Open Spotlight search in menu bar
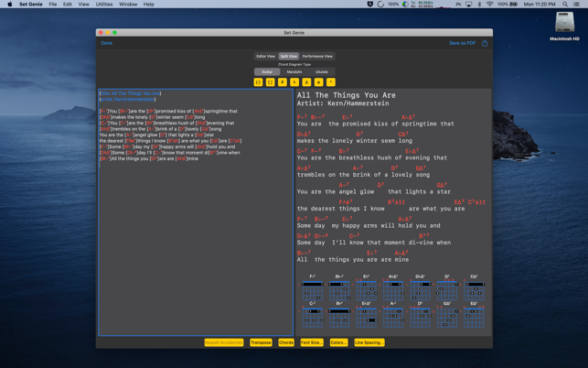 (x=565, y=5)
